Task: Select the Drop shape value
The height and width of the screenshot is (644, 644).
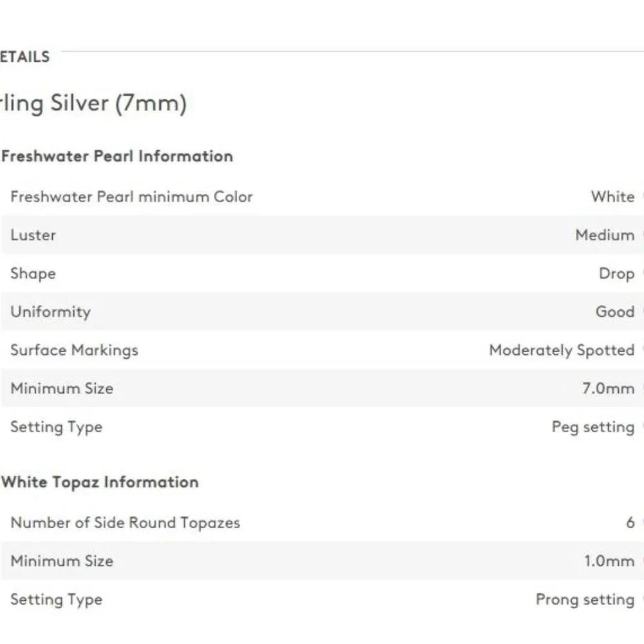Action: tap(616, 273)
